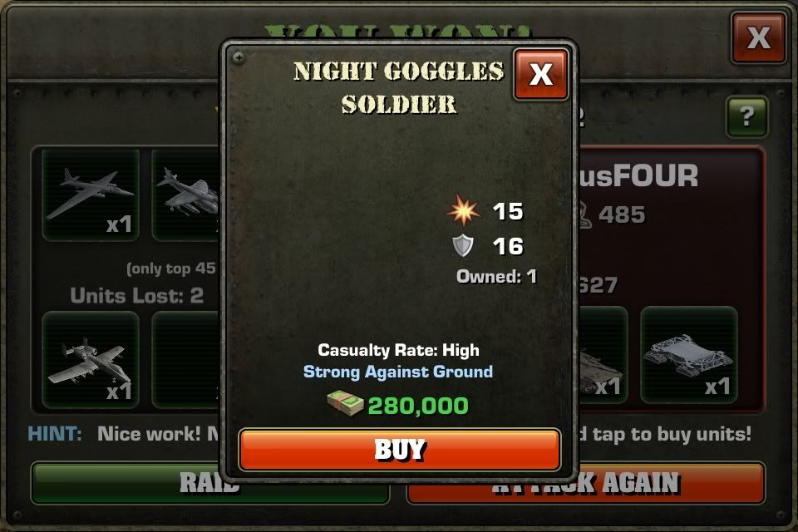798x532 pixels.
Task: Close the You Won results window
Action: point(758,37)
